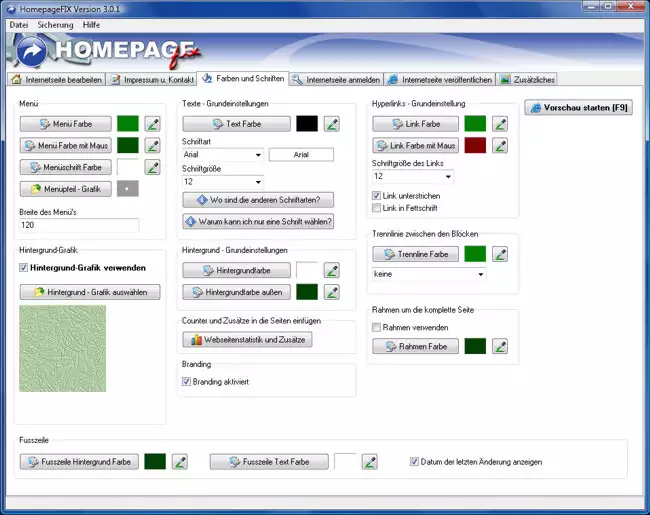Enable Link in Fettschrift checkbox

pyautogui.click(x=376, y=208)
